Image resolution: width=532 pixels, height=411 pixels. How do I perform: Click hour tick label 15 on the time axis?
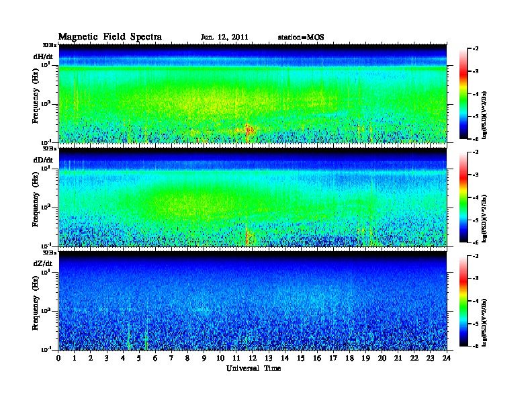(301, 359)
